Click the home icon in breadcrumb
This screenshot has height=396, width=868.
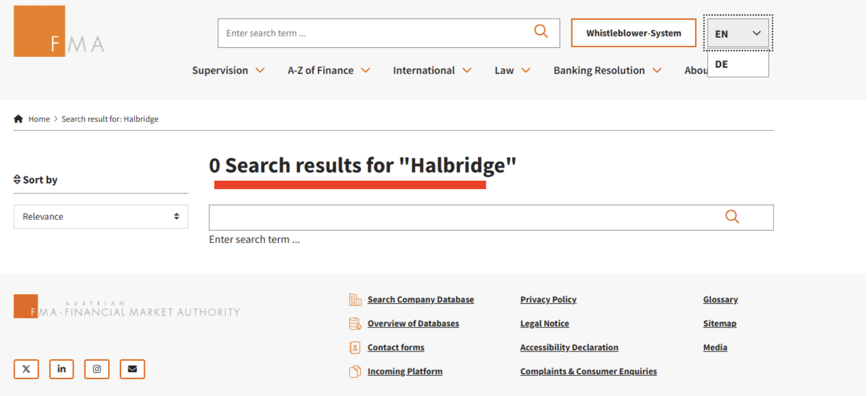[x=18, y=118]
